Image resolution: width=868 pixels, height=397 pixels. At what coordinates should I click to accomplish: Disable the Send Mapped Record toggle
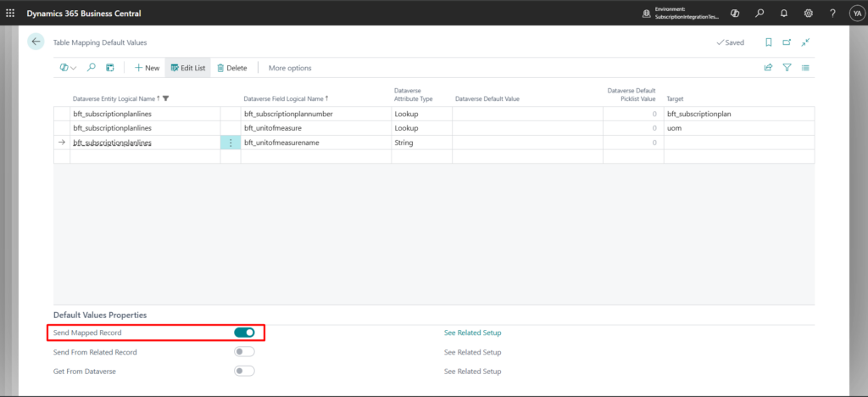[x=244, y=333]
